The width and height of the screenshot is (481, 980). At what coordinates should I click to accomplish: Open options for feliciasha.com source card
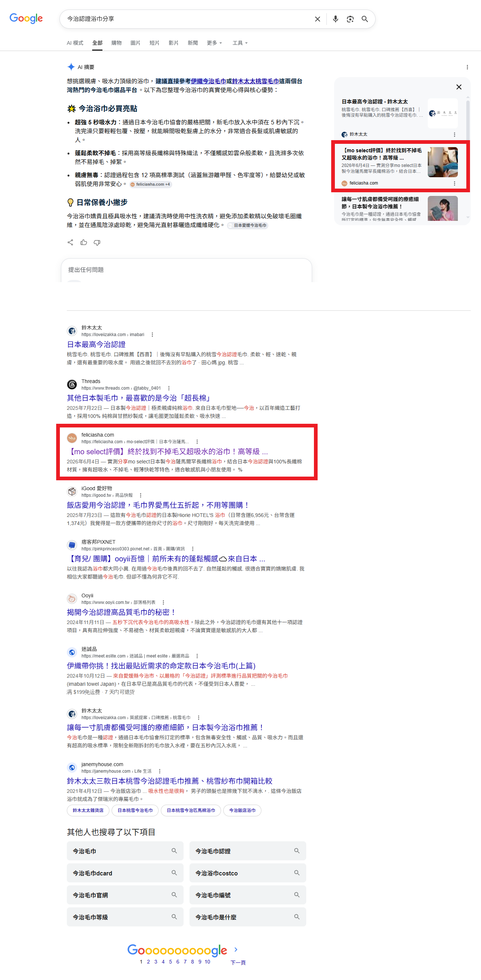(x=454, y=183)
